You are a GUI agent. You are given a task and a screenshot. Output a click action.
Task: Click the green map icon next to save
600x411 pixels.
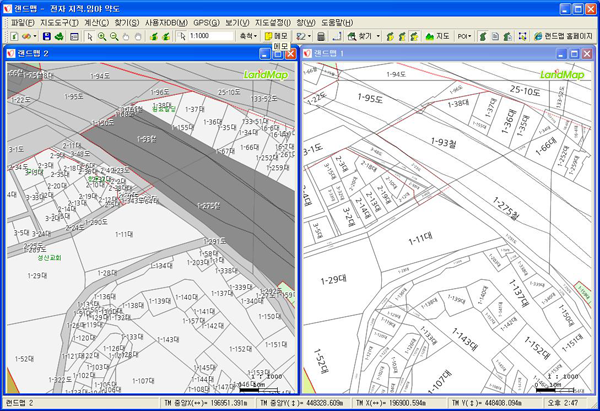[59, 36]
